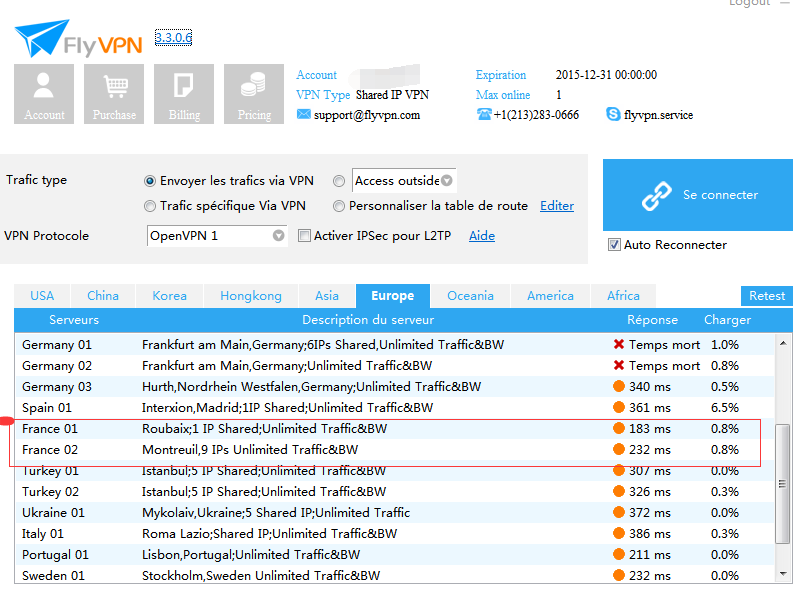
Task: Click the red X status for Germany 01
Action: [x=619, y=345]
